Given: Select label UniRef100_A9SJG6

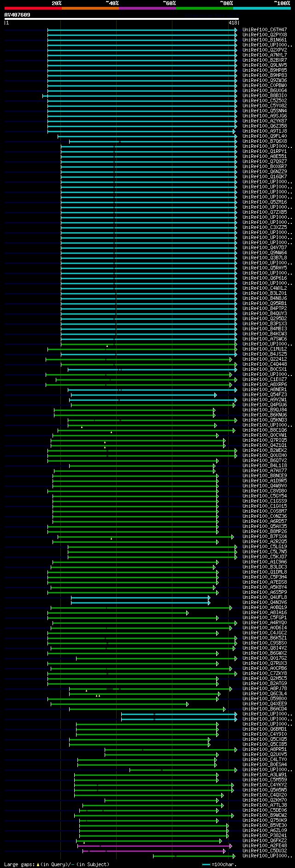Looking at the screenshot, I should coord(265,116).
